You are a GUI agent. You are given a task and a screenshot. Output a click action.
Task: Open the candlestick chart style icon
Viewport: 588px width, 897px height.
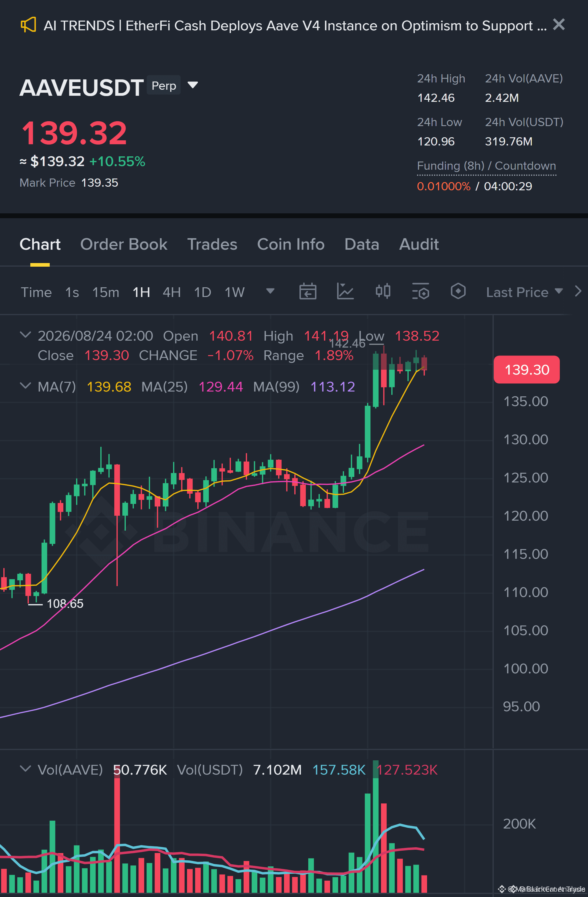383,291
